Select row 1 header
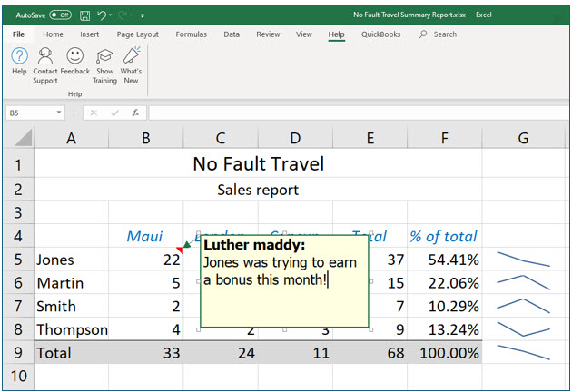Image resolution: width=572 pixels, height=392 pixels. [x=18, y=164]
